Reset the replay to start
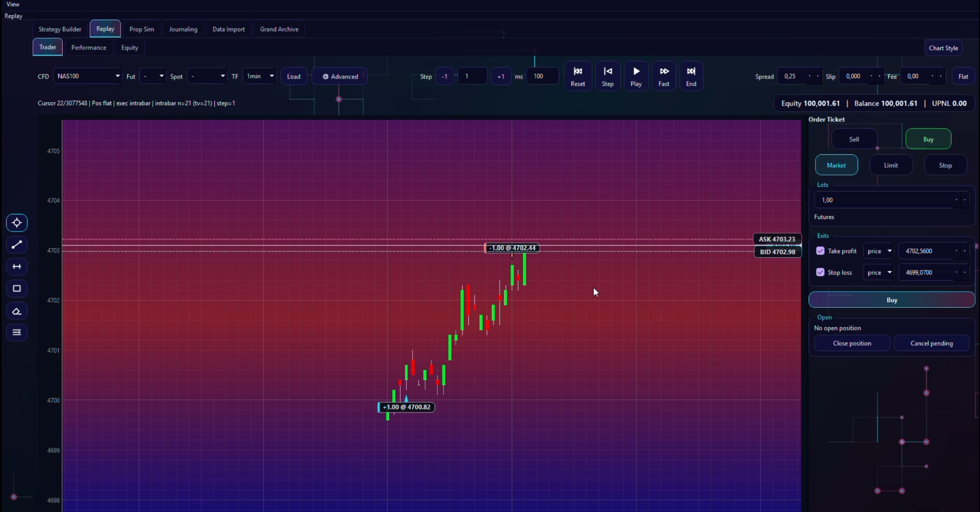 (x=578, y=76)
